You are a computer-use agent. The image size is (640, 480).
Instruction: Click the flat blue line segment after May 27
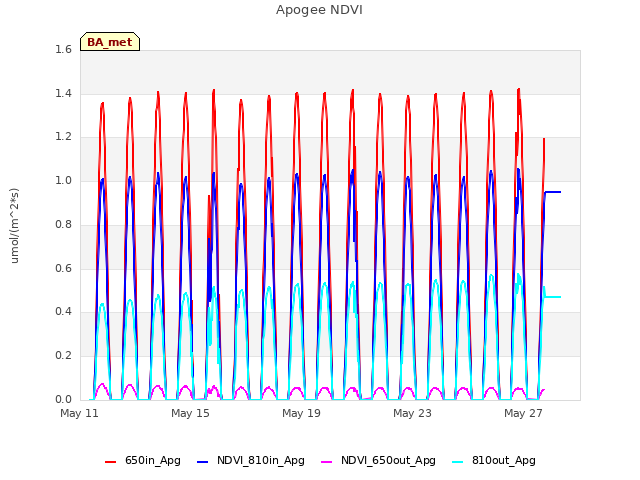coord(553,192)
